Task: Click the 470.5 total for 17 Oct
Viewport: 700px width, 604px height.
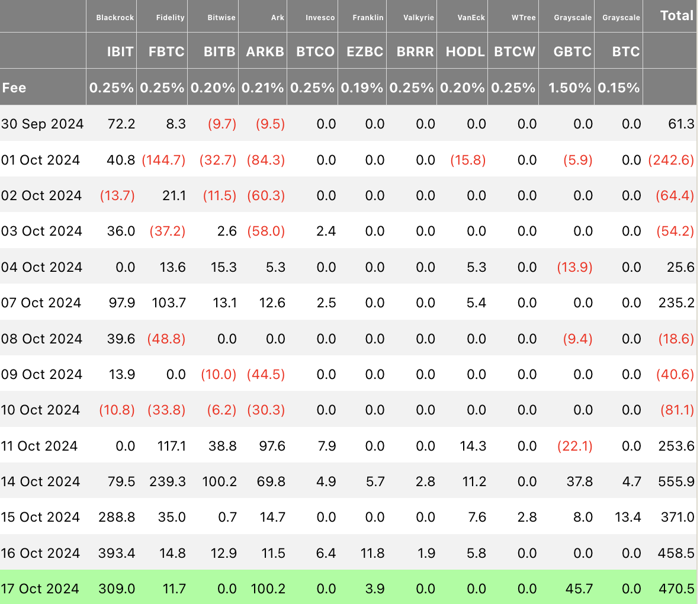Action: pos(676,589)
